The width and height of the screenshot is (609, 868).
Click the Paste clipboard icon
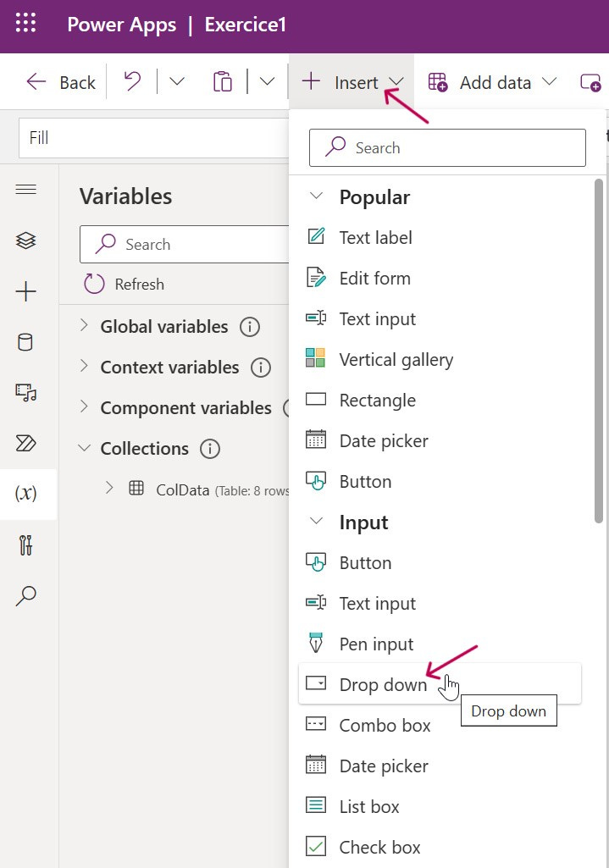pyautogui.click(x=223, y=81)
